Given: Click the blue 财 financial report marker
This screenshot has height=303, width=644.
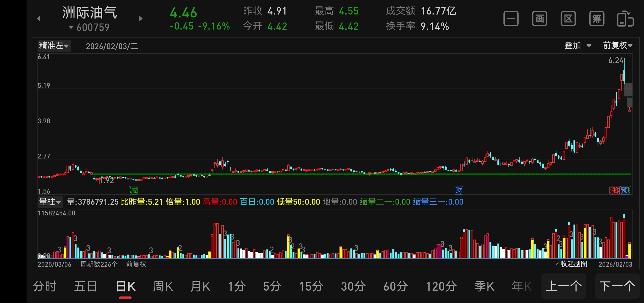Looking at the screenshot, I should pyautogui.click(x=459, y=190).
